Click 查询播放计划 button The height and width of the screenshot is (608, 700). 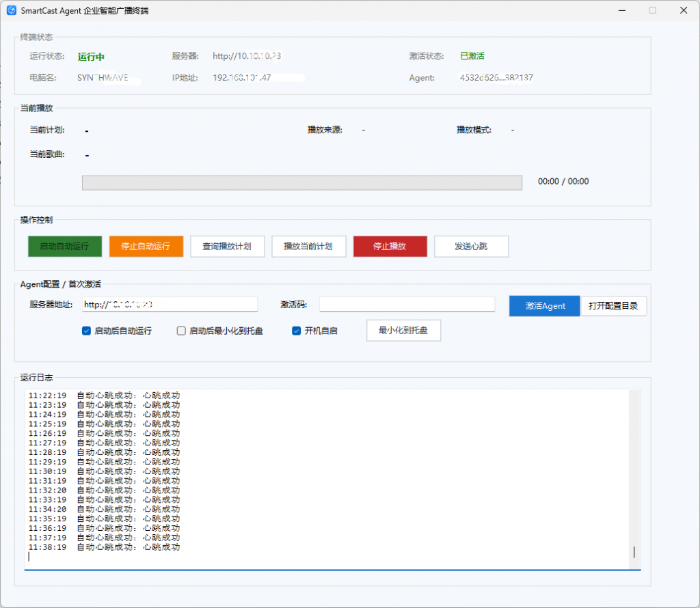pyautogui.click(x=228, y=246)
